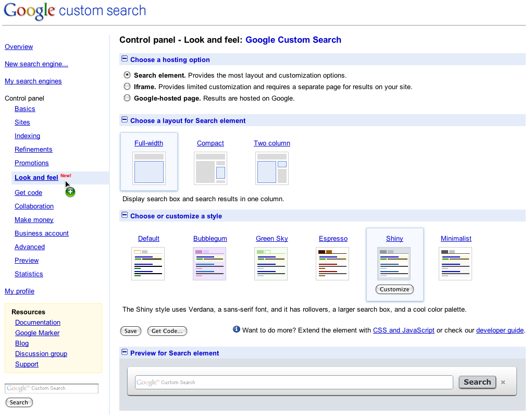Collapse 'Choose or customize a style' section
Viewport: 532px width, 418px height.
(125, 215)
